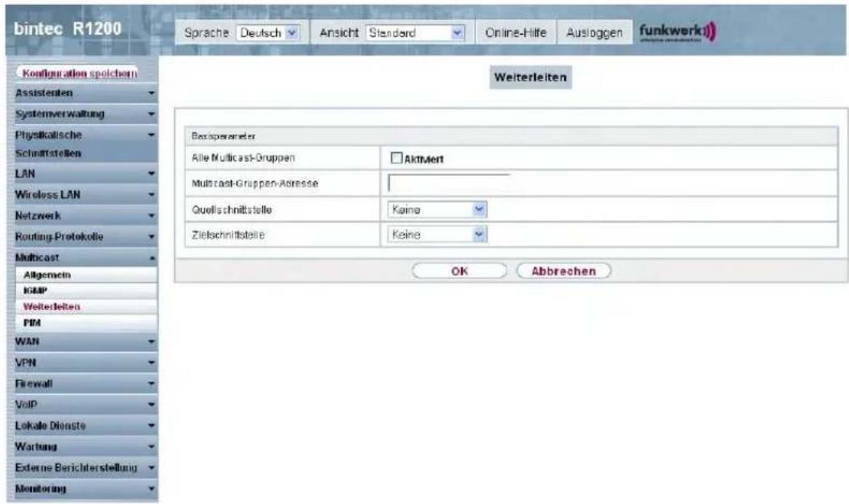The height and width of the screenshot is (504, 849).
Task: Open the Zielschnittstelle dropdown
Action: pos(437,234)
